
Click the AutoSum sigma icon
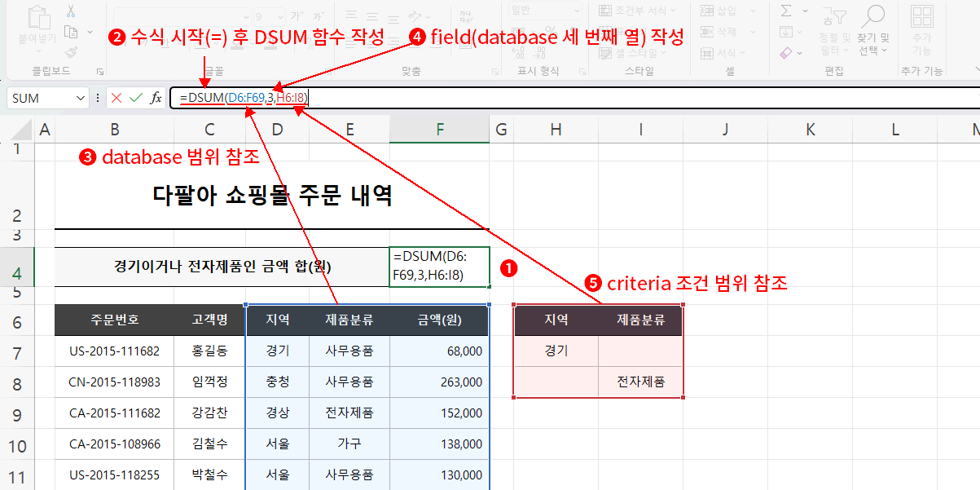point(786,11)
